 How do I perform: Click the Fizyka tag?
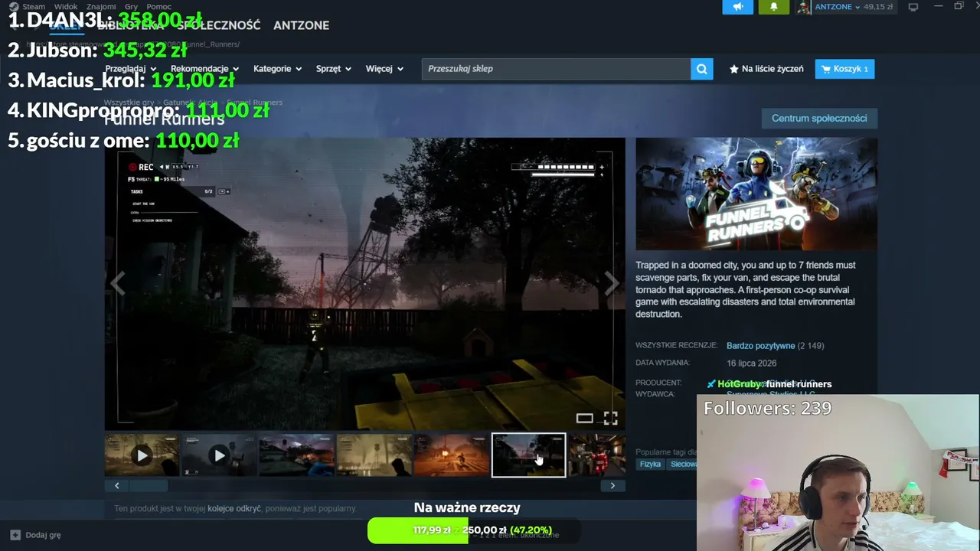pos(650,465)
